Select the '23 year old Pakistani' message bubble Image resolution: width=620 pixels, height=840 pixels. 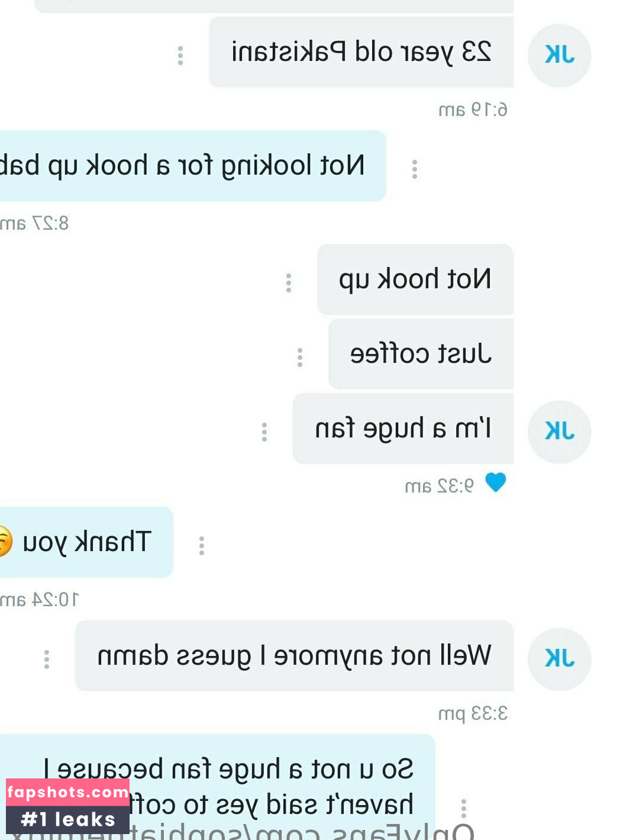pos(361,52)
